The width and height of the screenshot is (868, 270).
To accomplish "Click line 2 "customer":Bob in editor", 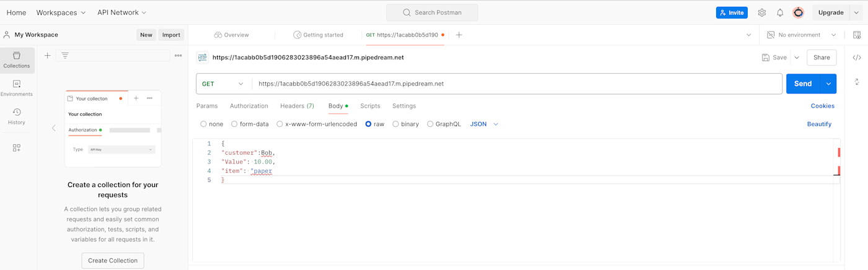I will point(248,153).
